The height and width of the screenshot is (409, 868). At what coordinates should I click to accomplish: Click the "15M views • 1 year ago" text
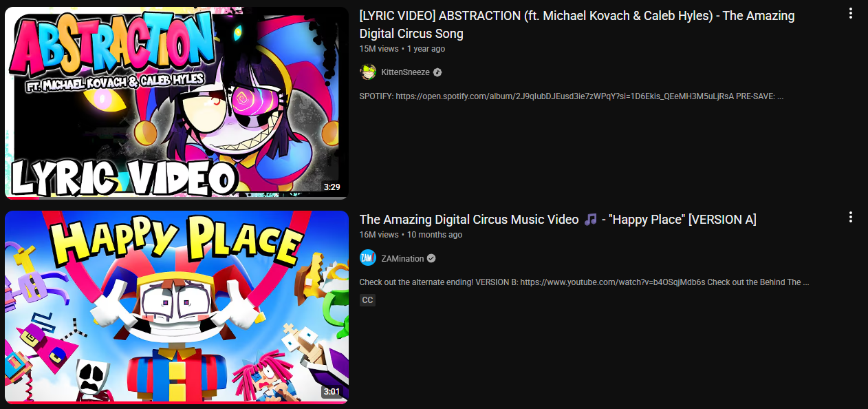pos(402,49)
